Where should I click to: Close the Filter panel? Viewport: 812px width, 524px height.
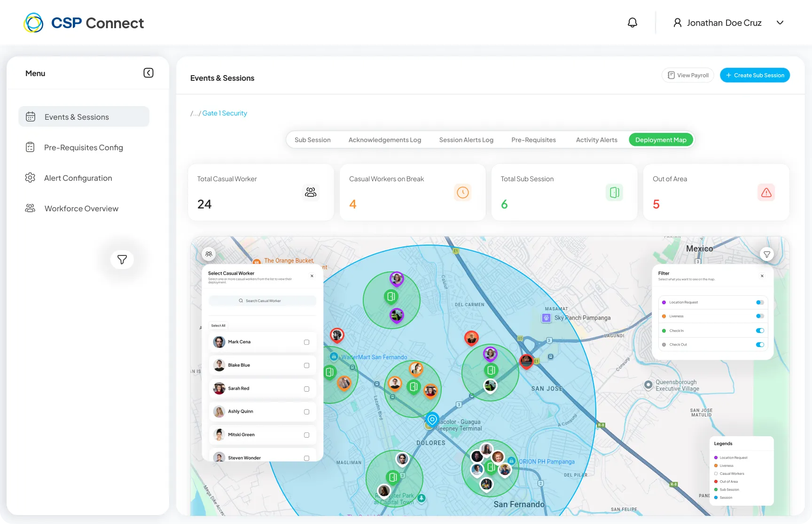(762, 276)
